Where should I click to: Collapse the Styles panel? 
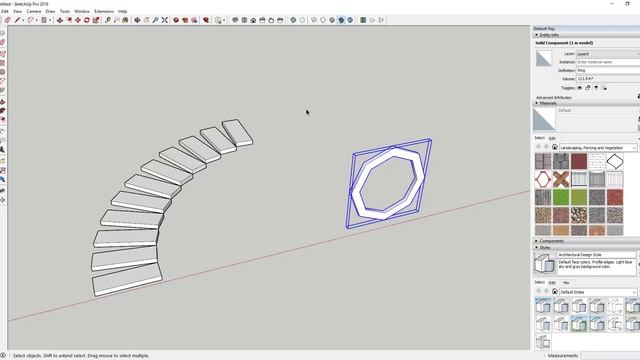pyautogui.click(x=537, y=247)
